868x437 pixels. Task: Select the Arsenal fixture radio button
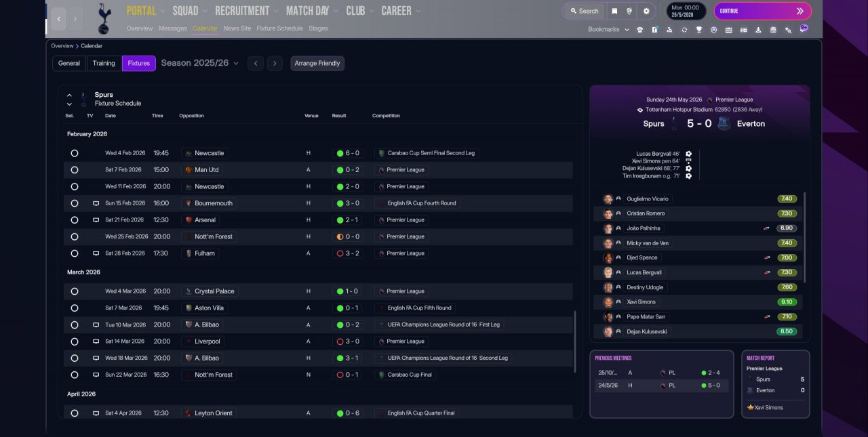pos(75,220)
